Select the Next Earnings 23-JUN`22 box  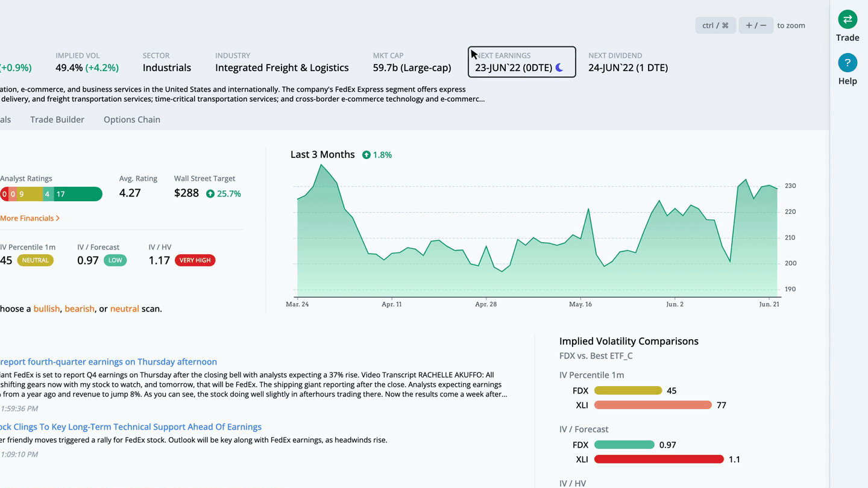522,62
